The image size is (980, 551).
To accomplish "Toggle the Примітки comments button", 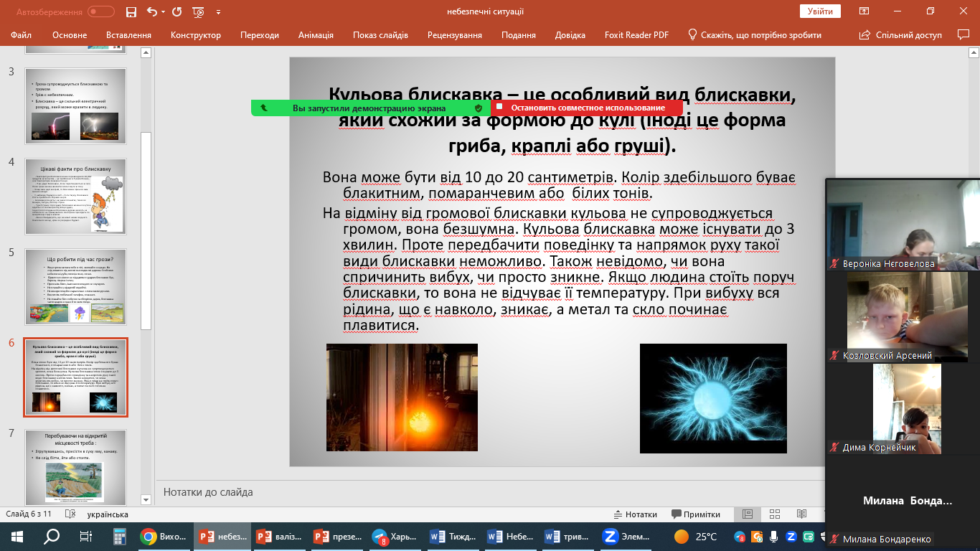I will (x=696, y=514).
